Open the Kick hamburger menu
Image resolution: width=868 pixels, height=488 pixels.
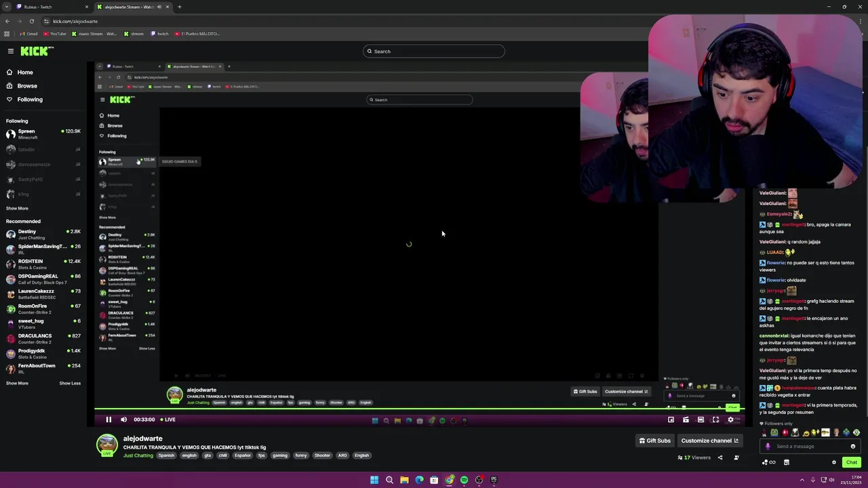(10, 51)
